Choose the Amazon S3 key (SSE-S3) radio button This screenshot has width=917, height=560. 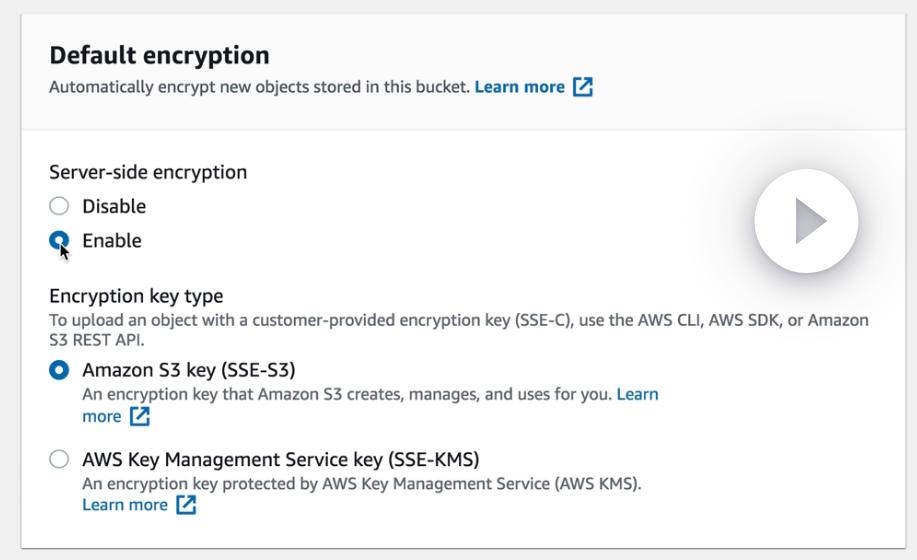coord(60,371)
